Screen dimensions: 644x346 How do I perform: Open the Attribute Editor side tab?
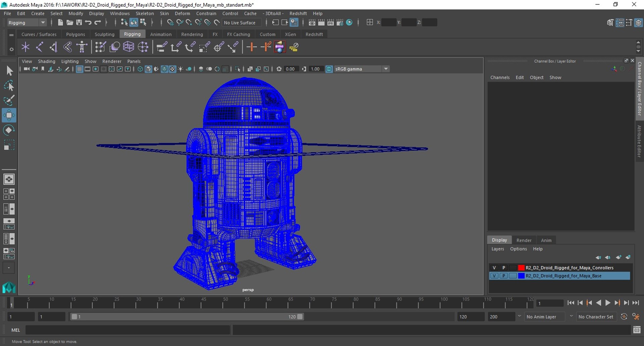tap(639, 141)
